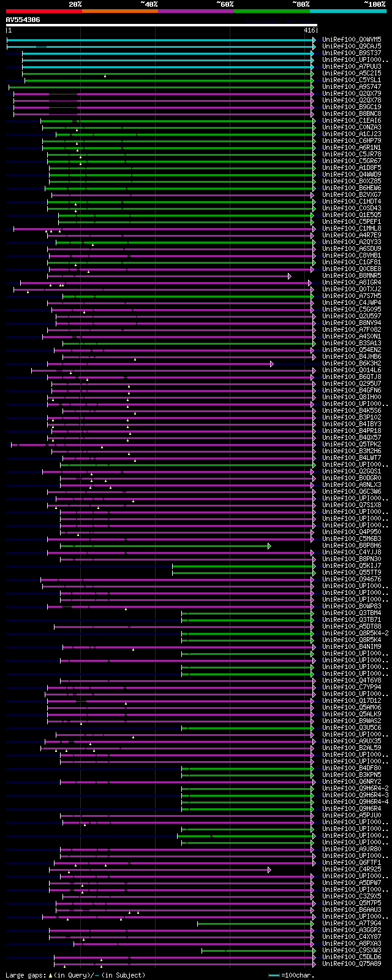The width and height of the screenshot is (392, 980).
Task: Click the UniRef100_B4K5S6 label
Action: [x=352, y=410]
